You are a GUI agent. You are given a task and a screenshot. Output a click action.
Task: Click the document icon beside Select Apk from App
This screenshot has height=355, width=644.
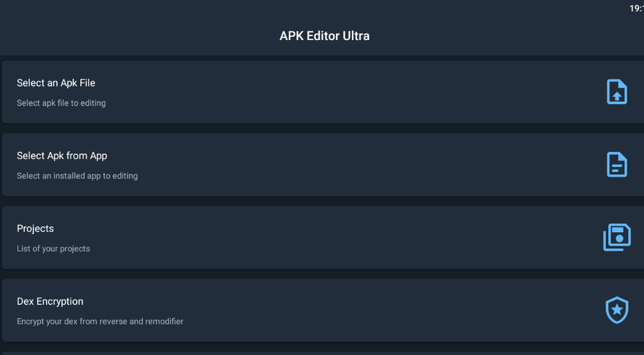point(617,164)
